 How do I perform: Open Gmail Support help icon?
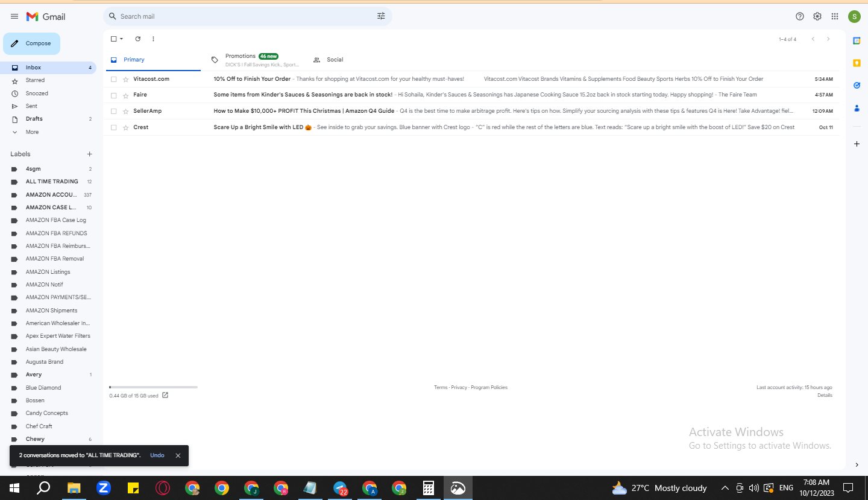tap(800, 16)
